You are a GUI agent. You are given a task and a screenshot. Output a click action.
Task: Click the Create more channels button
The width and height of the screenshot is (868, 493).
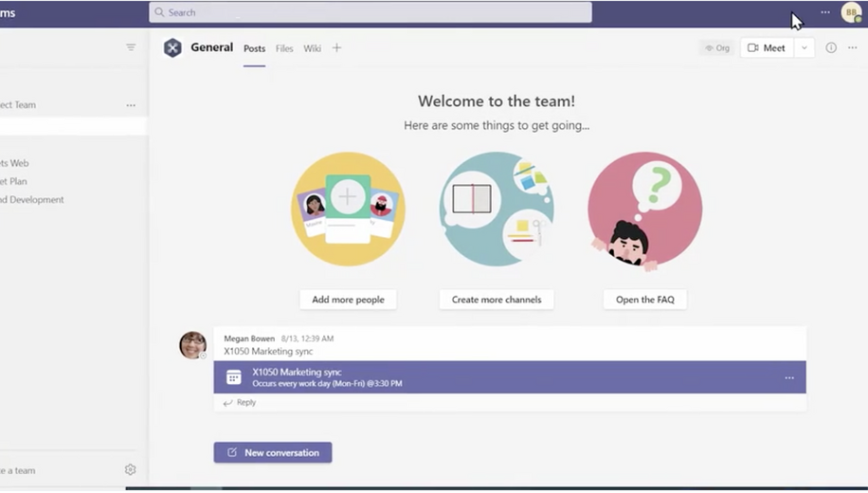[497, 300]
